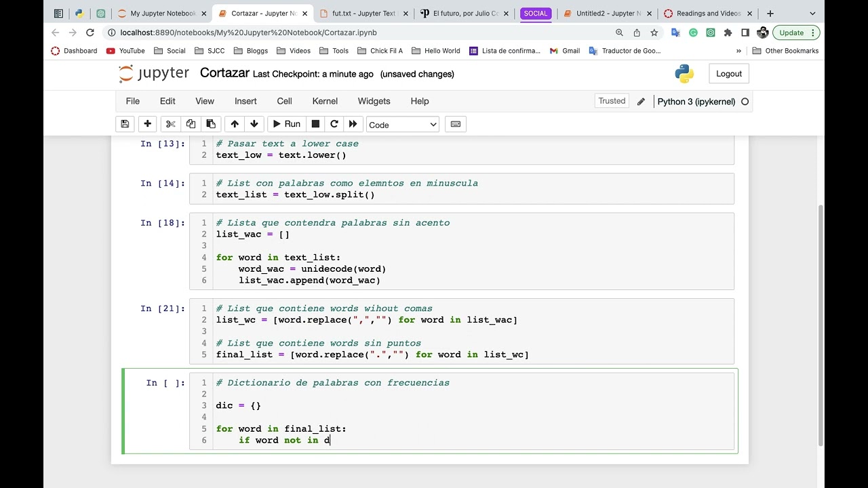Viewport: 868px width, 488px height.
Task: Open a new browser tab
Action: [770, 13]
